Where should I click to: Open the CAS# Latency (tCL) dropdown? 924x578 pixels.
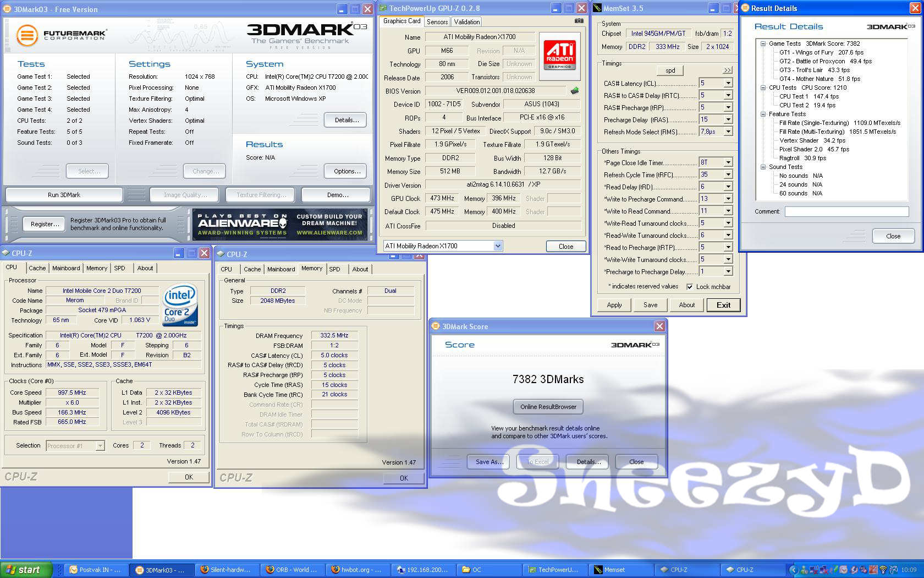[728, 83]
